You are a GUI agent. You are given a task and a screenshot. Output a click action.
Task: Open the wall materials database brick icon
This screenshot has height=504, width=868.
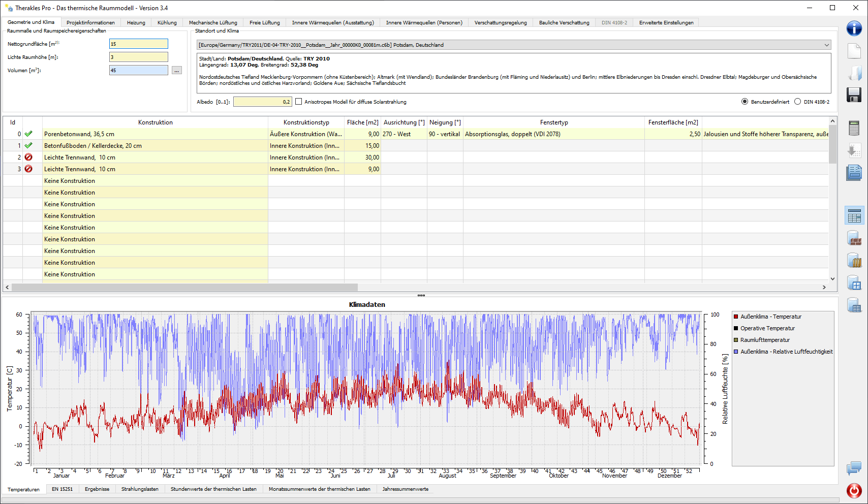(854, 238)
